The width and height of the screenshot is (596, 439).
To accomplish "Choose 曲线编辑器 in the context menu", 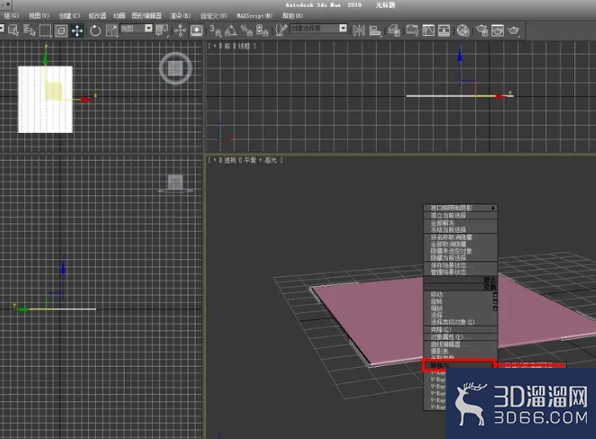I will pos(460,344).
